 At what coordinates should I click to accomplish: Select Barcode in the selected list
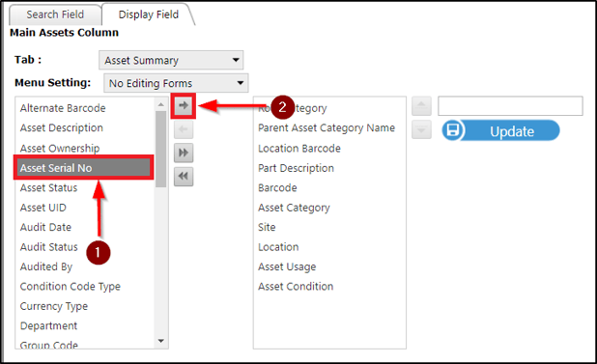click(277, 188)
